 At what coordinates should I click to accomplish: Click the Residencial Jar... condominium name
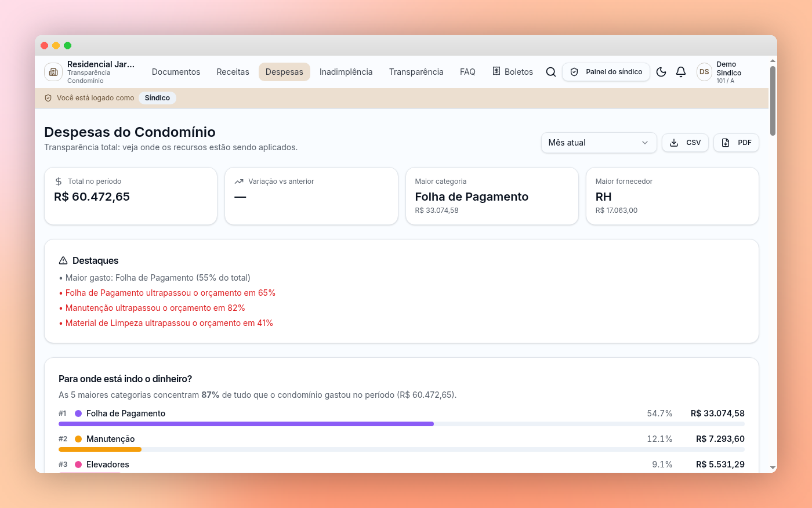tap(101, 64)
